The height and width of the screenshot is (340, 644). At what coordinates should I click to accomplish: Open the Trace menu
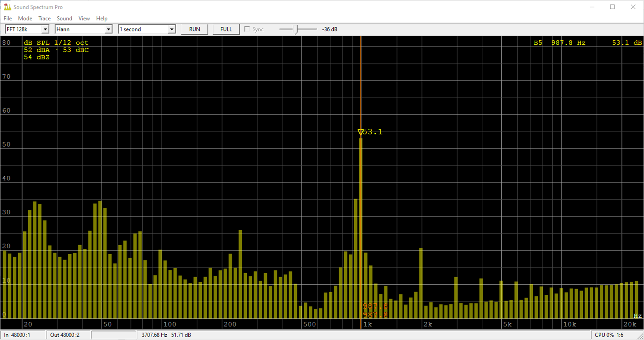(44, 18)
